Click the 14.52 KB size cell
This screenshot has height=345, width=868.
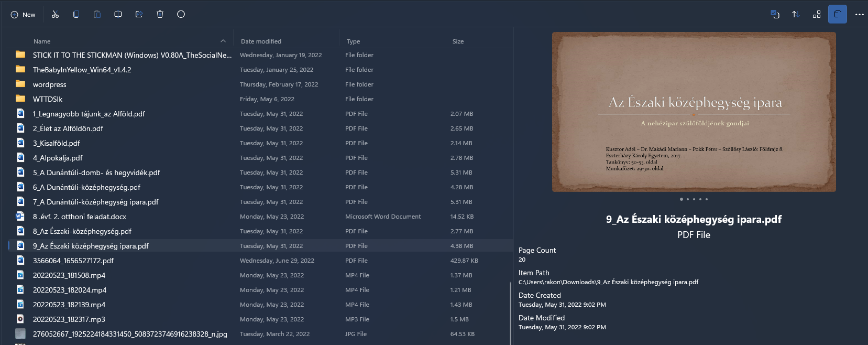click(462, 217)
